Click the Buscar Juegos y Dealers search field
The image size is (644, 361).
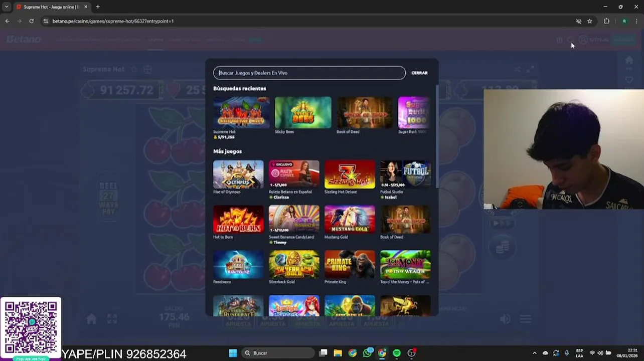309,73
